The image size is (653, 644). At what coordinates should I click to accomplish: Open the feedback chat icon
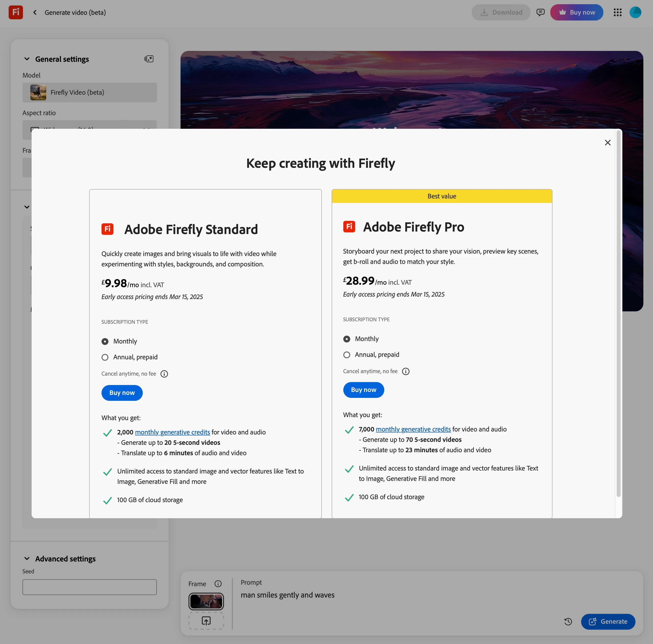pos(540,13)
